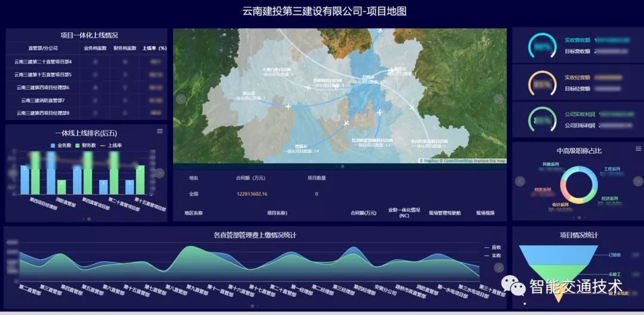
Task: Select row 云南三建消防直管部7
Action: [x=86, y=100]
